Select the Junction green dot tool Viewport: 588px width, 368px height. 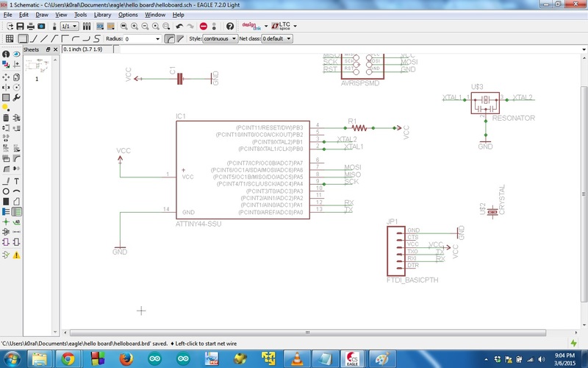6,222
